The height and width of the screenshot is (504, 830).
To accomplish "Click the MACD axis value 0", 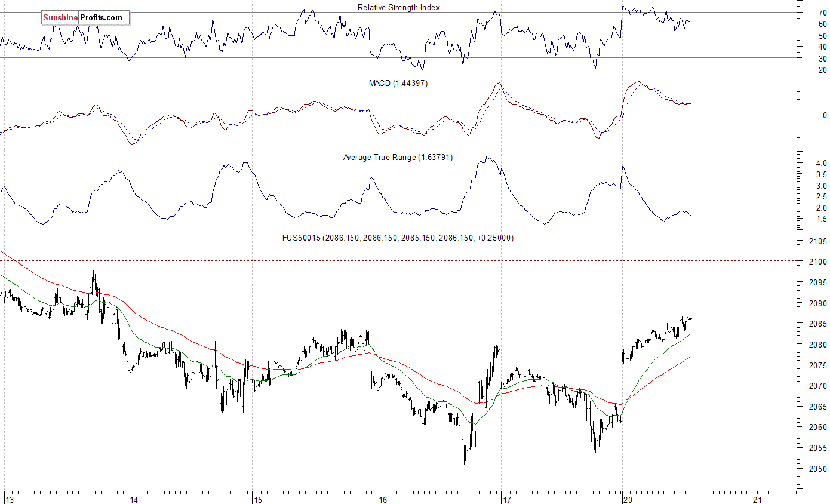I will [825, 115].
